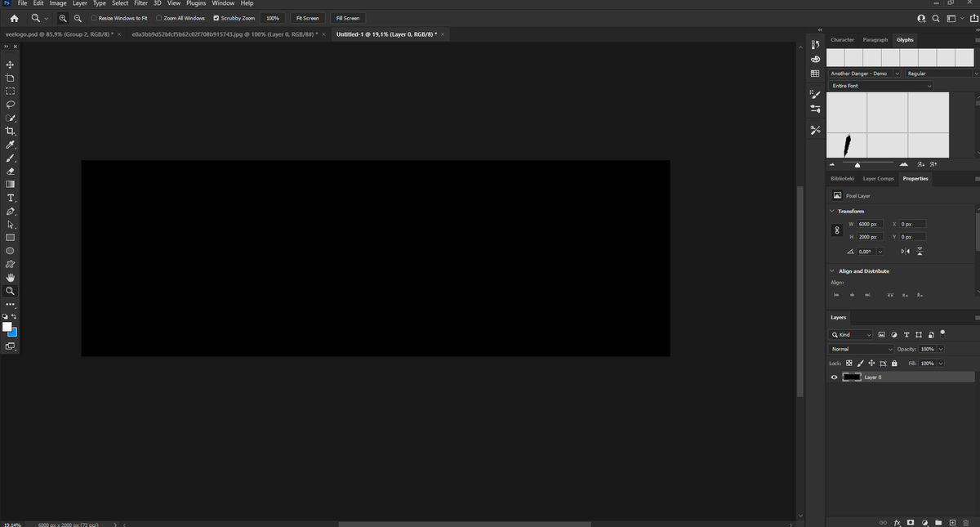Viewport: 980px width, 527px height.
Task: Toggle lock transparent pixels
Action: click(x=849, y=363)
